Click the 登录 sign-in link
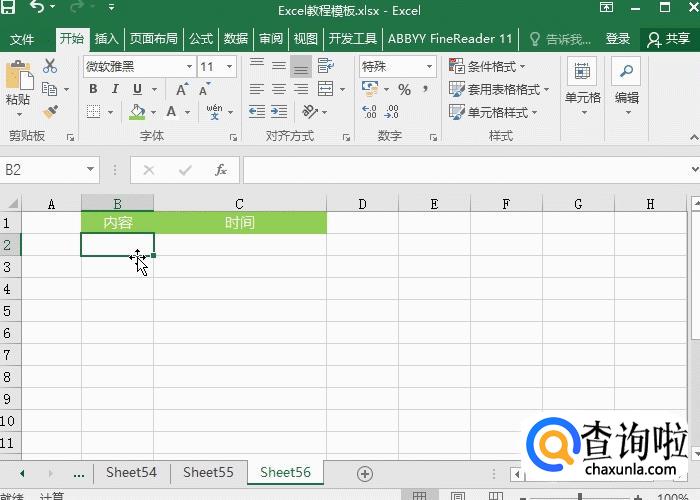Screen dimensions: 700x500 618,39
